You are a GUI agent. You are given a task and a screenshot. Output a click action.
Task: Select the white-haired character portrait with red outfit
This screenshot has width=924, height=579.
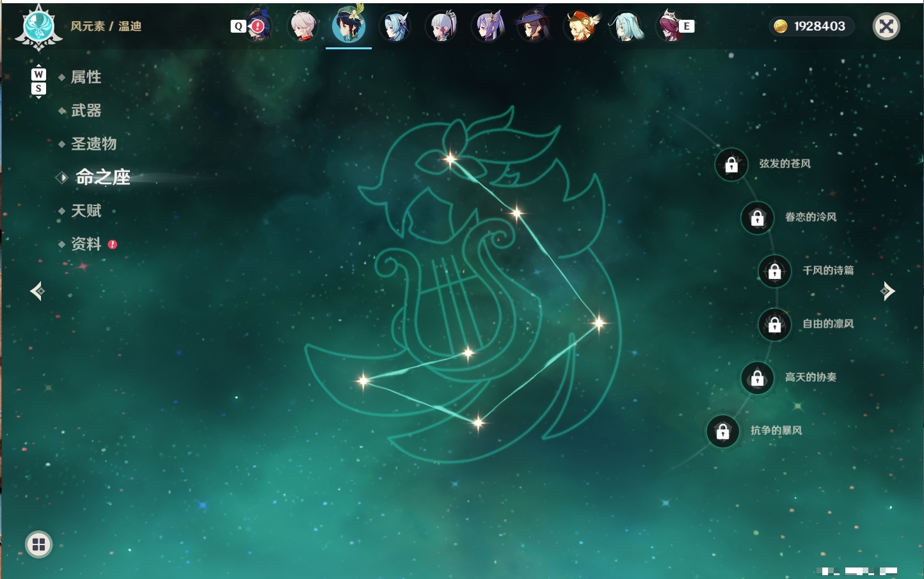(303, 26)
